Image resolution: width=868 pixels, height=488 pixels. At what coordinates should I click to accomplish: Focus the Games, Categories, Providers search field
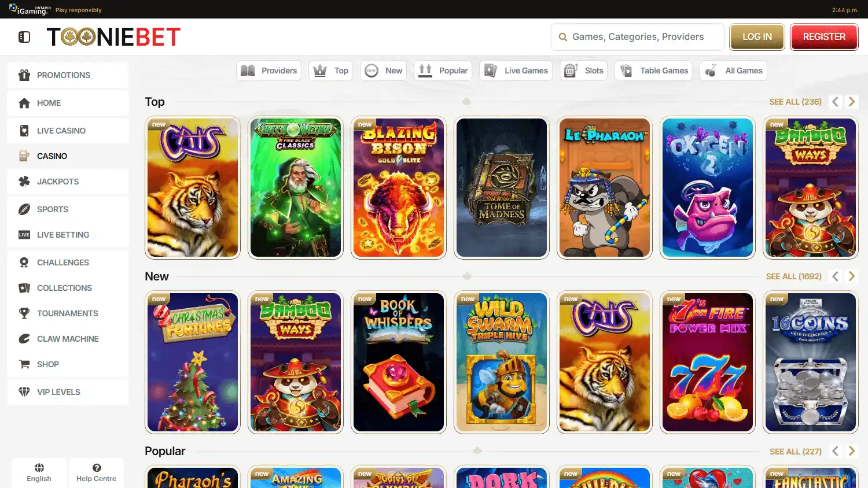638,37
